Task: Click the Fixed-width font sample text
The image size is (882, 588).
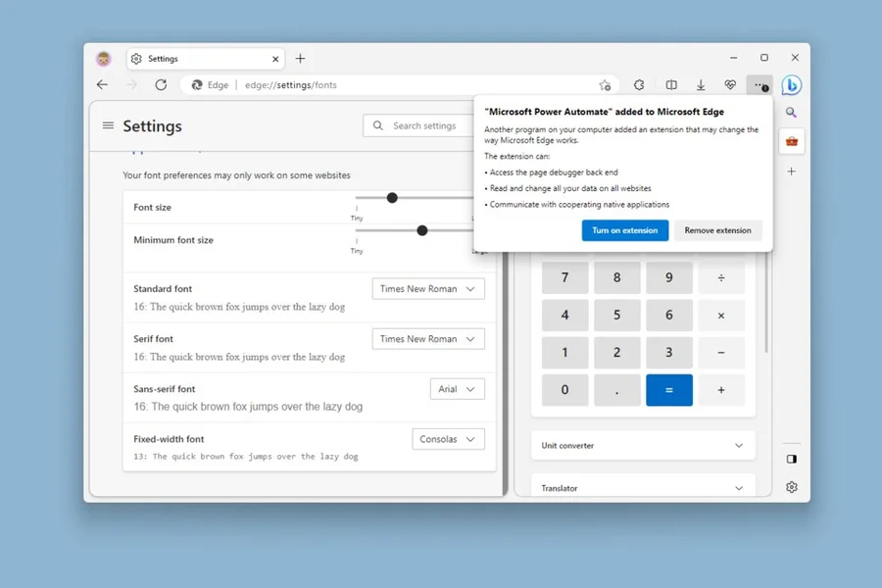Action: (246, 457)
